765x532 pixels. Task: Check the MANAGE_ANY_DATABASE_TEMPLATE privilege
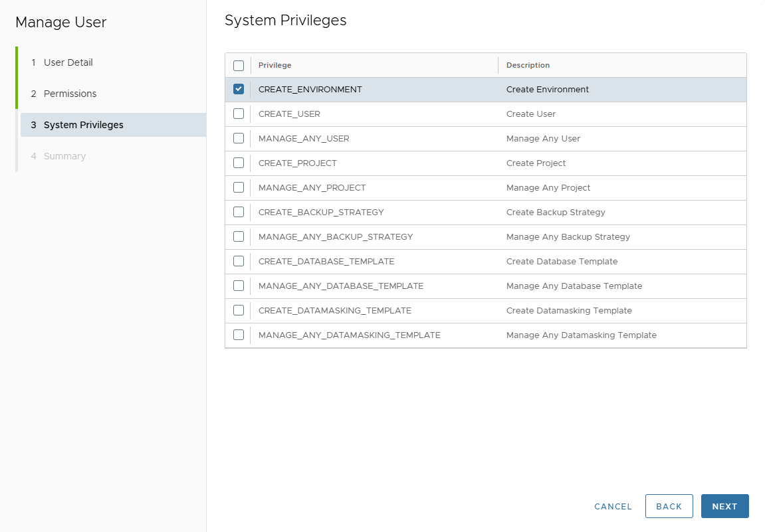click(239, 286)
